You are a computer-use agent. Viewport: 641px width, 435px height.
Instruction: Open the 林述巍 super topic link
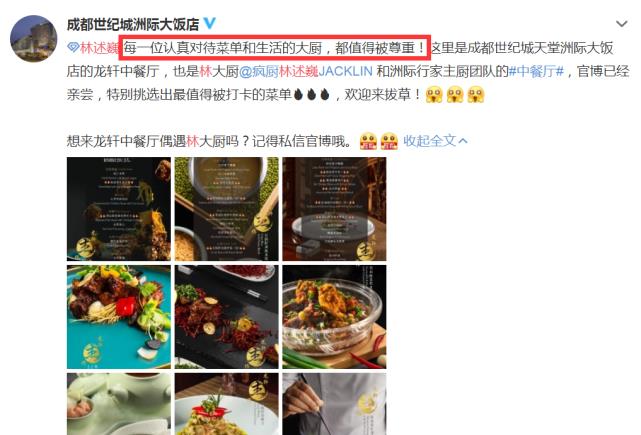click(99, 48)
